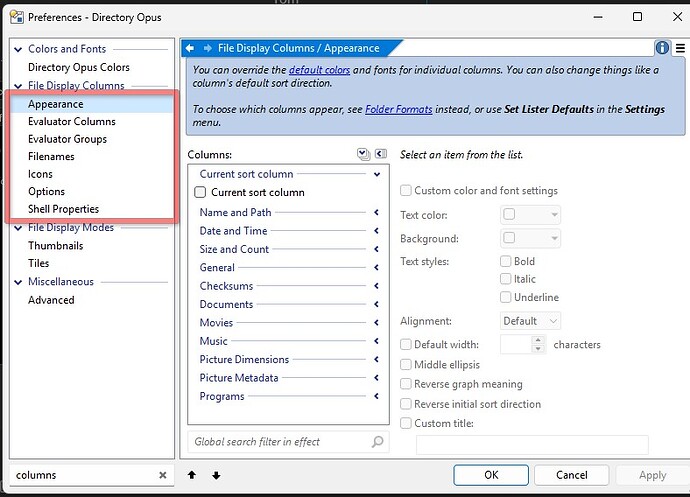Open the hamburger menu icon

(680, 48)
